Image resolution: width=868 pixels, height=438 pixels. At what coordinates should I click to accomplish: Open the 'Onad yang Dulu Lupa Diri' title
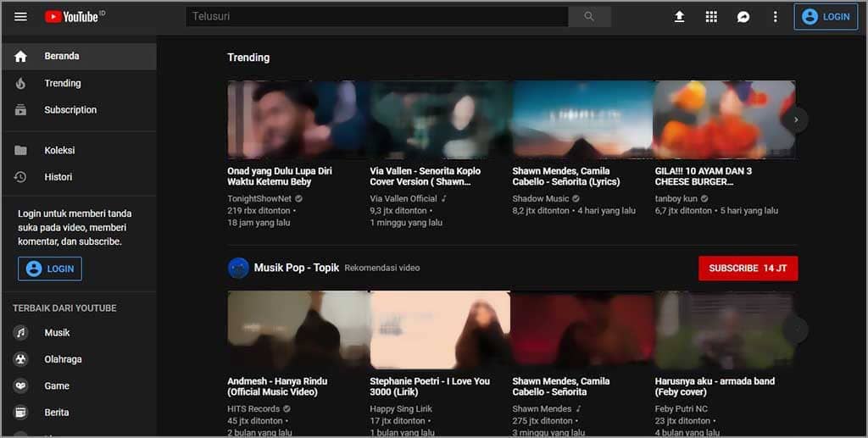(280, 176)
